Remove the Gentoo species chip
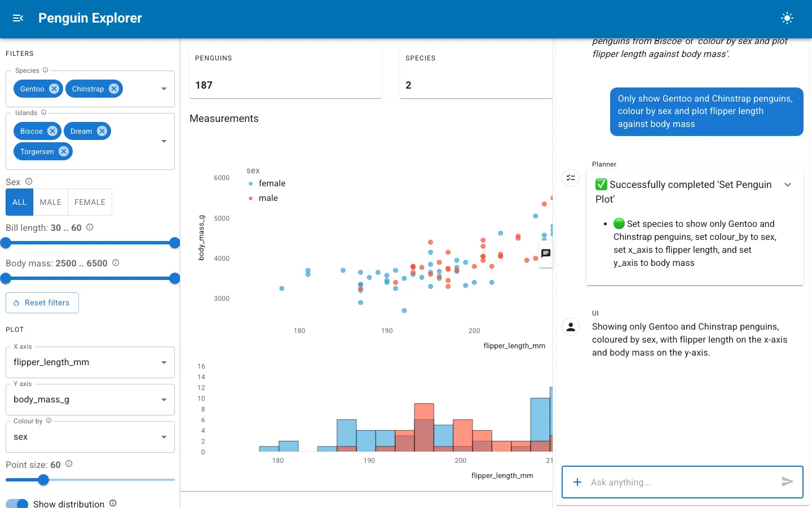Screen dimensions: 812x508 click(54, 89)
